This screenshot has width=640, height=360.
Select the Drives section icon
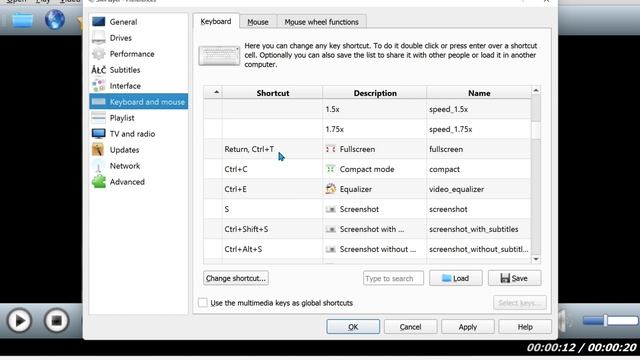click(x=98, y=38)
